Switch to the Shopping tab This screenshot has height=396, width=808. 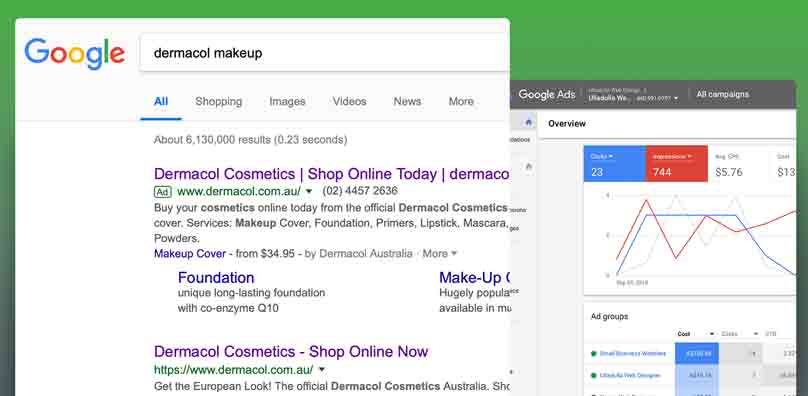(x=218, y=102)
